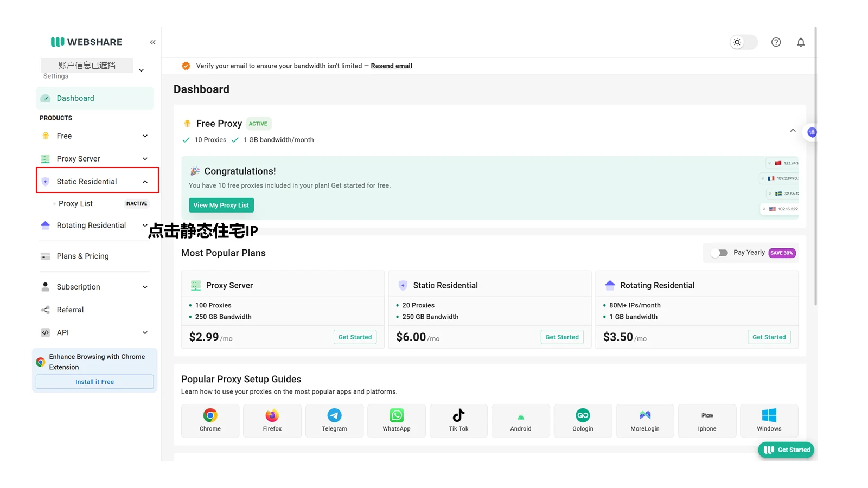Click the page vertical scrollbar
The height and width of the screenshot is (488, 868).
[815, 166]
